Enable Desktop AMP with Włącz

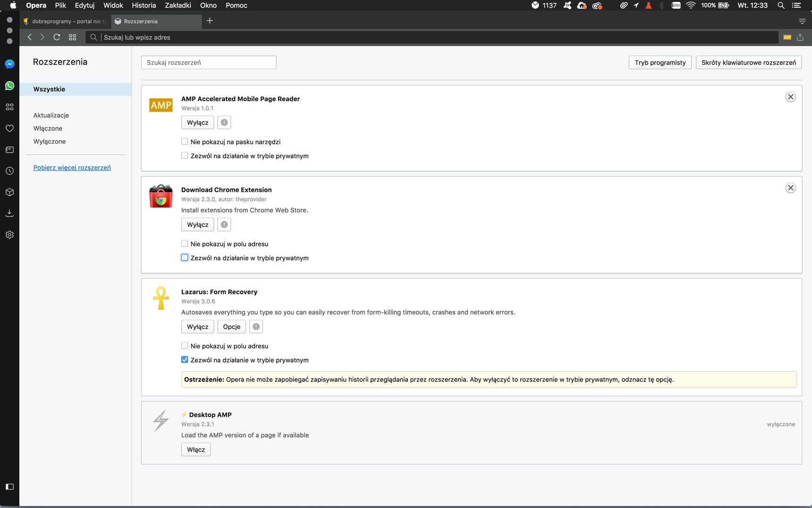pos(196,449)
